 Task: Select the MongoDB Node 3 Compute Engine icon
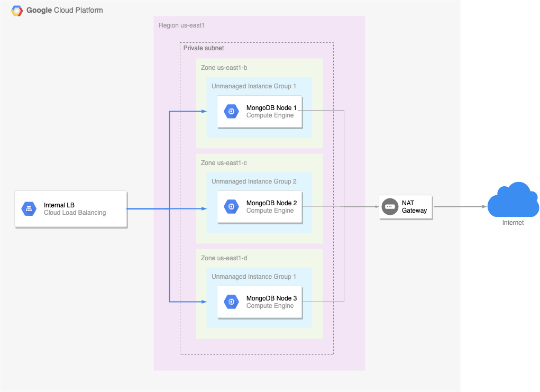[231, 302]
